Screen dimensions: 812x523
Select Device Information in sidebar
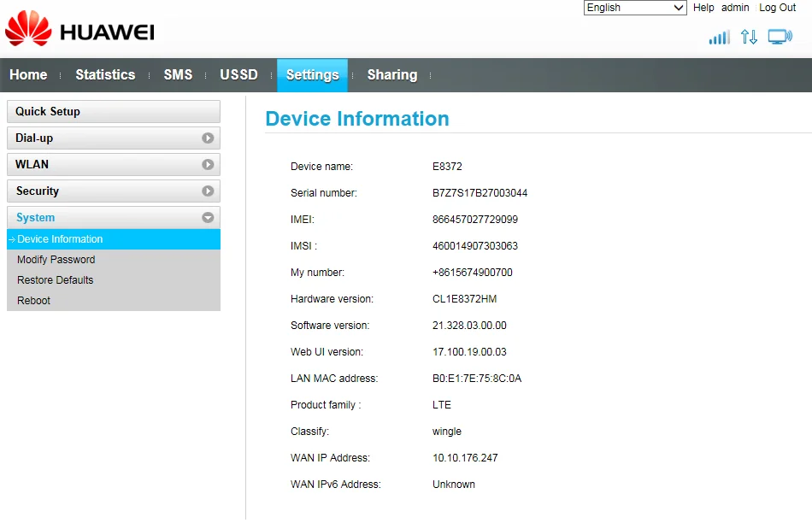[114, 239]
